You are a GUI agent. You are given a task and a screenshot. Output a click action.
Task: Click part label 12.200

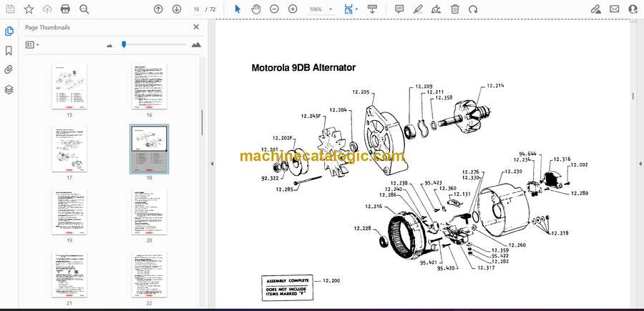coord(331,281)
